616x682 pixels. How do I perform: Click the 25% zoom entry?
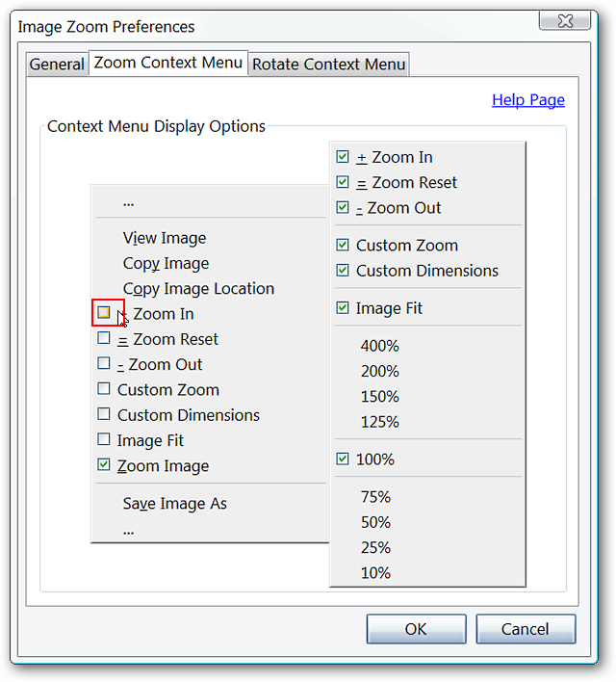tap(375, 547)
